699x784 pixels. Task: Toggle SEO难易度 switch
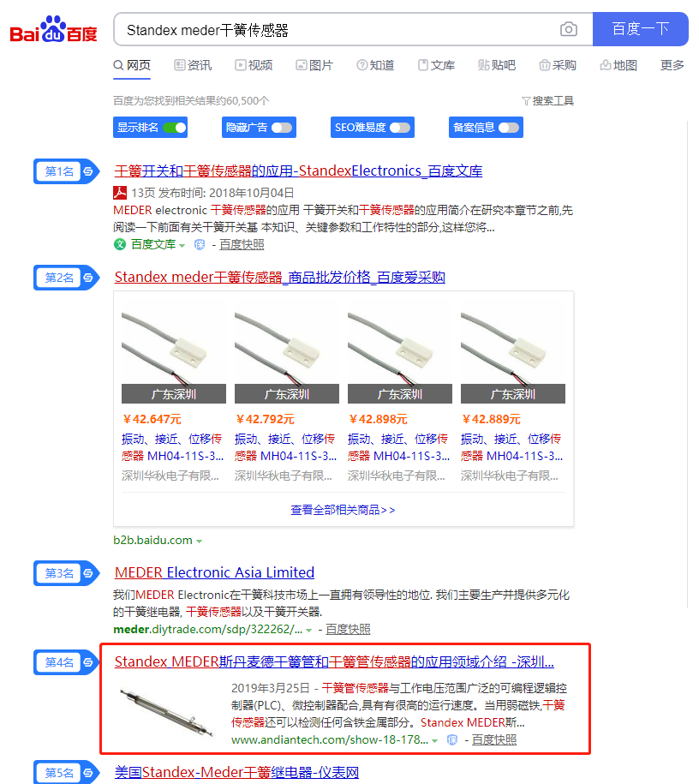400,128
